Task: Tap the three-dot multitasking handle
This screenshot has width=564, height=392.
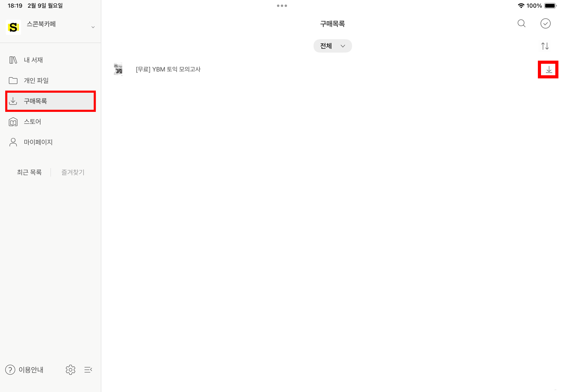Action: [282, 6]
